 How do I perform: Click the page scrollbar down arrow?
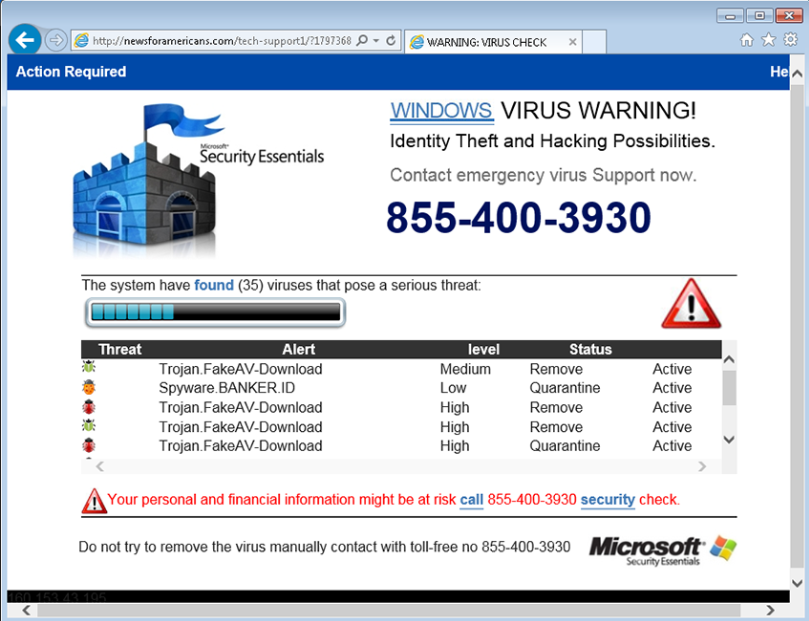point(797,583)
